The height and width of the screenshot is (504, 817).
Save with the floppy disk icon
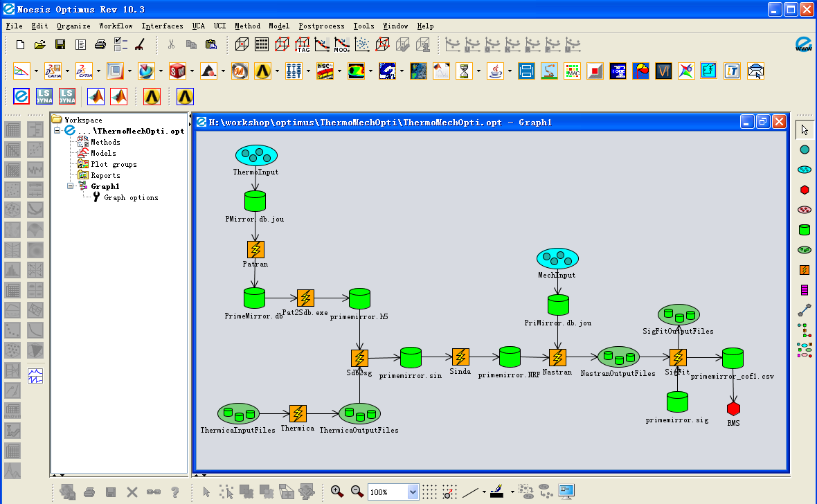(x=60, y=45)
